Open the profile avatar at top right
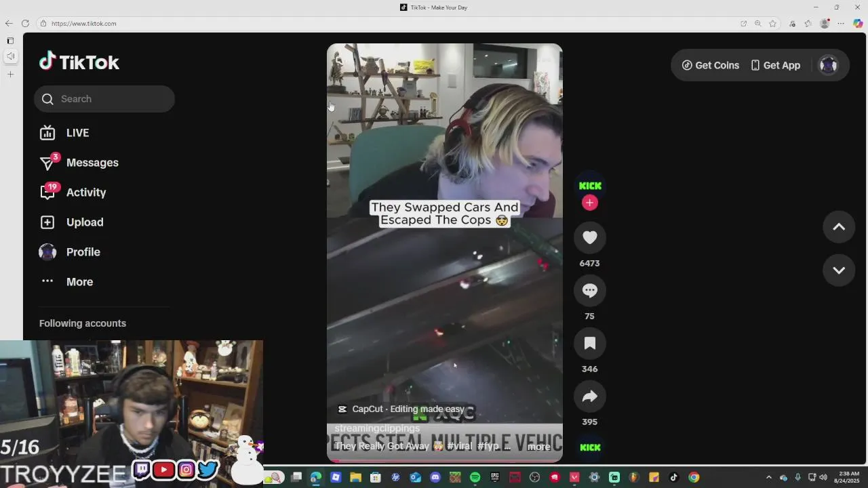The image size is (868, 488). pyautogui.click(x=829, y=65)
